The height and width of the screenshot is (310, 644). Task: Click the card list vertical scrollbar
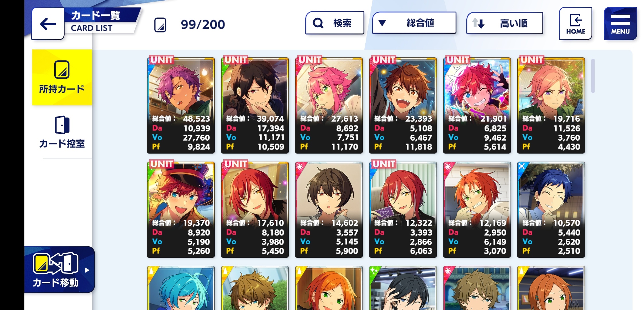593,76
